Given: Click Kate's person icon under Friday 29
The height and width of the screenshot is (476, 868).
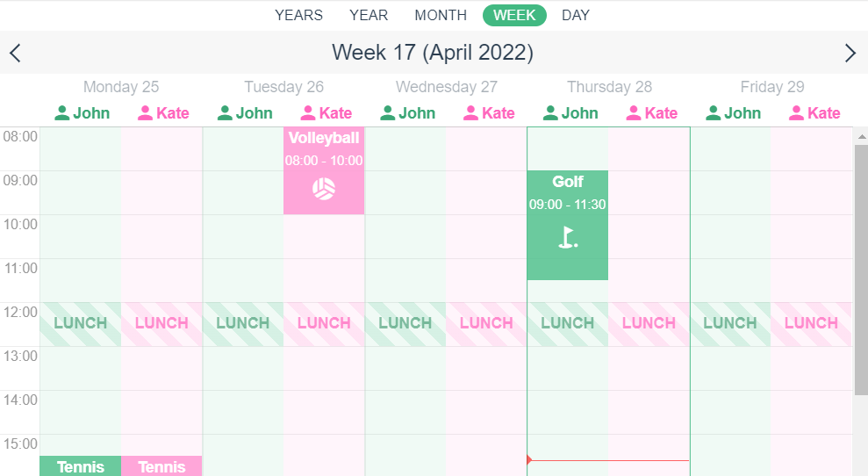Looking at the screenshot, I should tap(796, 113).
